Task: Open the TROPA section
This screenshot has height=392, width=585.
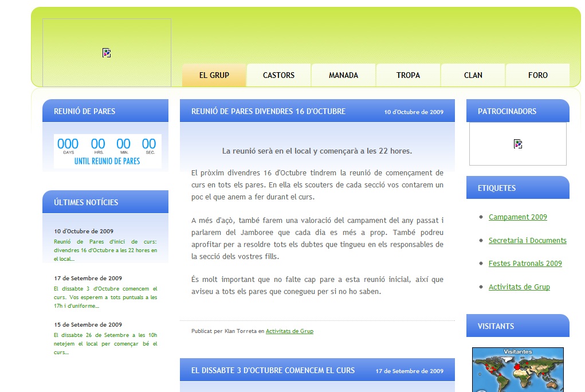Action: coord(408,75)
